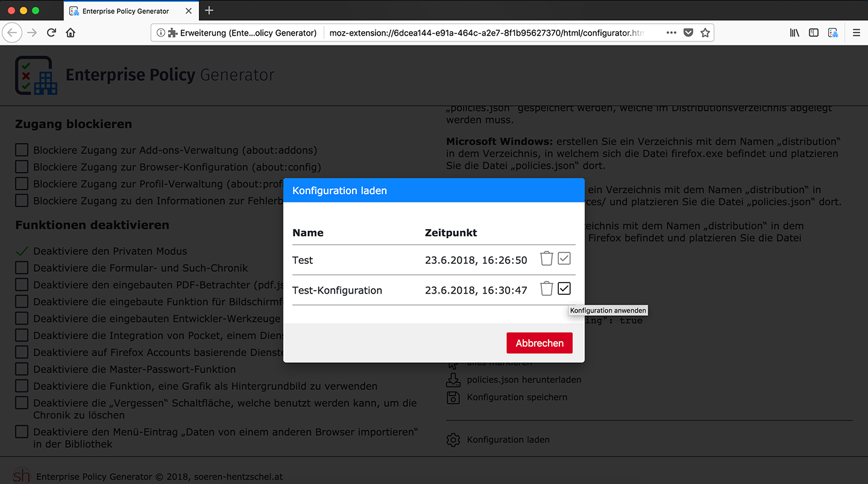Open a new browser tab

point(209,10)
